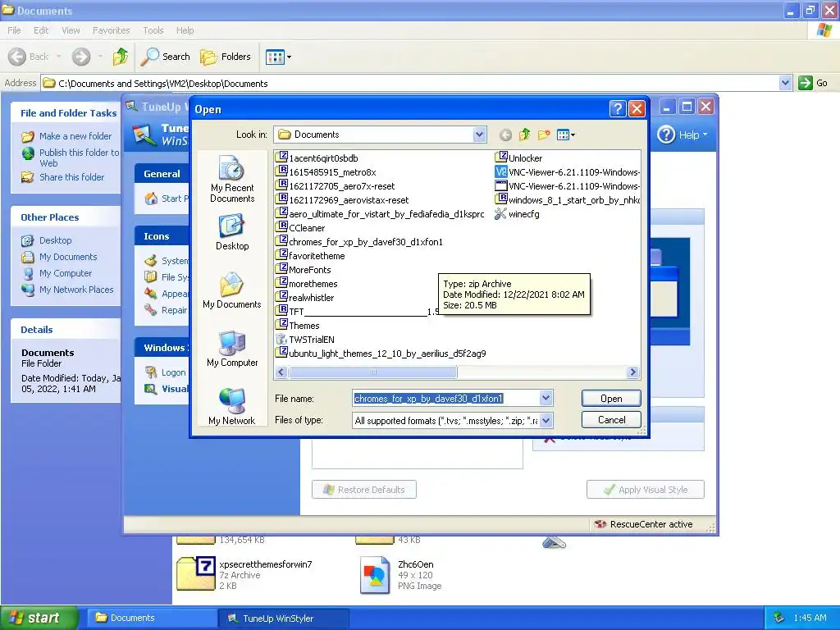Select Desktop in places bar

pos(232,232)
